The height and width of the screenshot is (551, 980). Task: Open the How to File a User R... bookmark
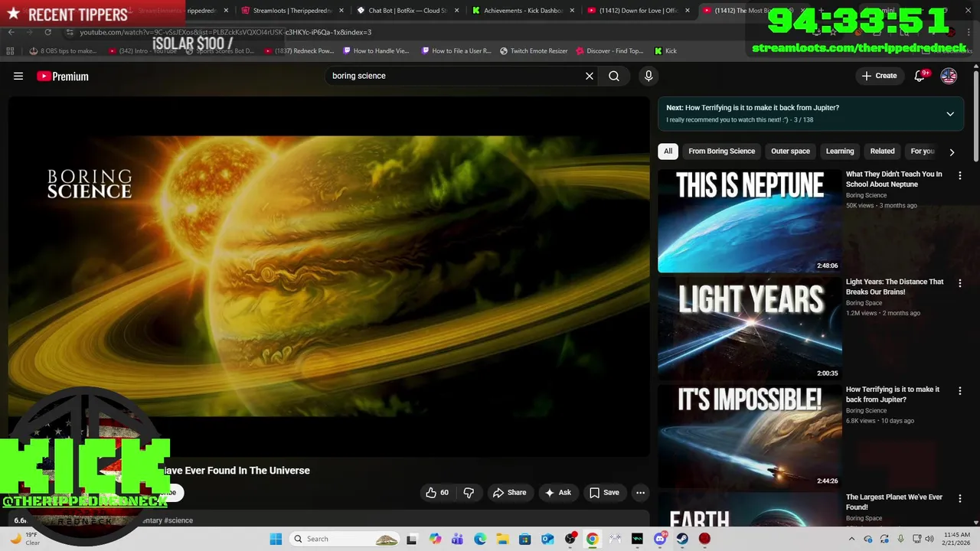(456, 51)
